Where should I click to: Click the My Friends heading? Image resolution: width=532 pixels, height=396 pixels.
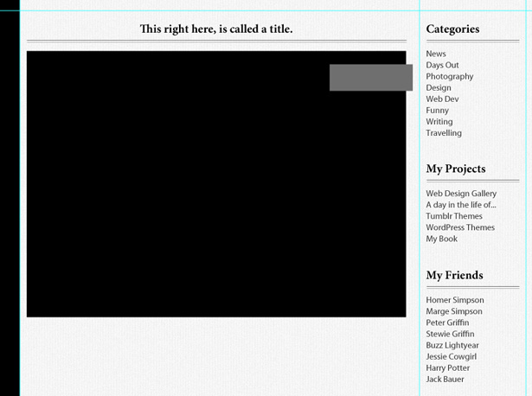tap(455, 275)
